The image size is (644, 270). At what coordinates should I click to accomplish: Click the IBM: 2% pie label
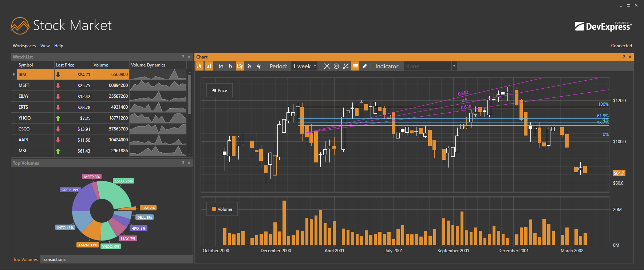tap(148, 208)
